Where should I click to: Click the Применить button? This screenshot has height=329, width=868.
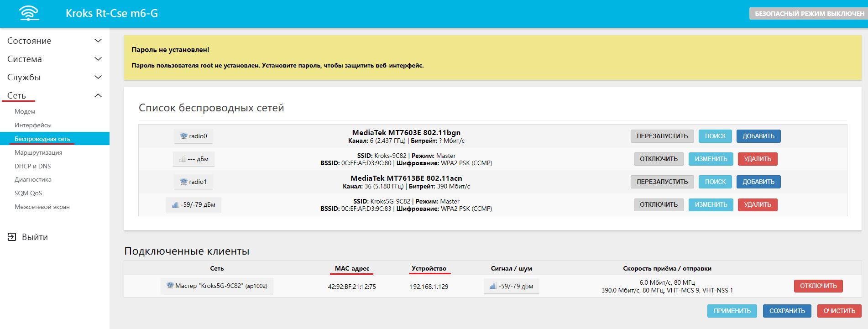click(x=732, y=311)
